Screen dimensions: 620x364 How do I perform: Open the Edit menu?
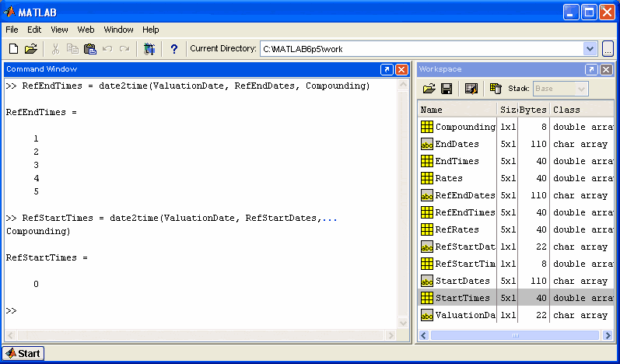[x=34, y=30]
